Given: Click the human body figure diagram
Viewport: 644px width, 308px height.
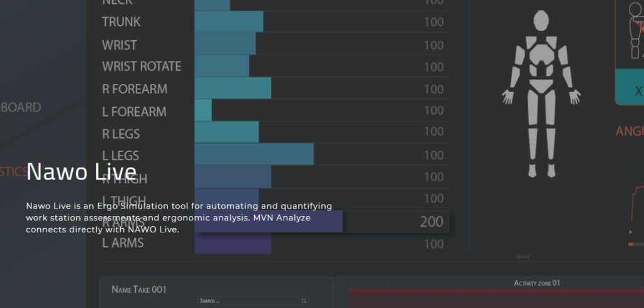Looking at the screenshot, I should [x=541, y=94].
